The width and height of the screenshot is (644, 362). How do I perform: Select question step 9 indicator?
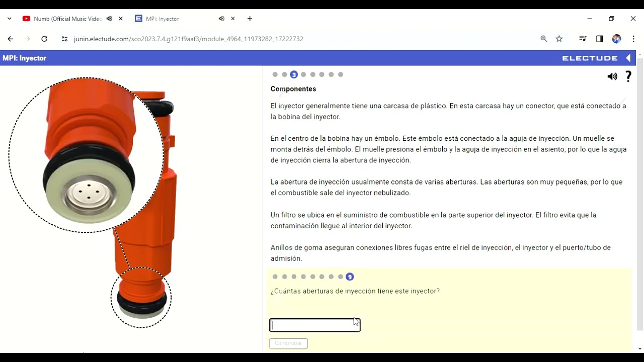tap(350, 277)
